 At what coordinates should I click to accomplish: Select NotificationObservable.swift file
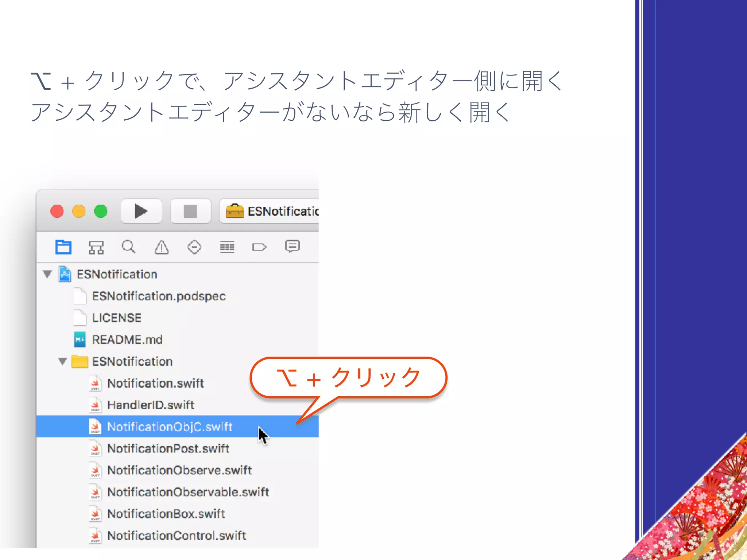pos(188,492)
